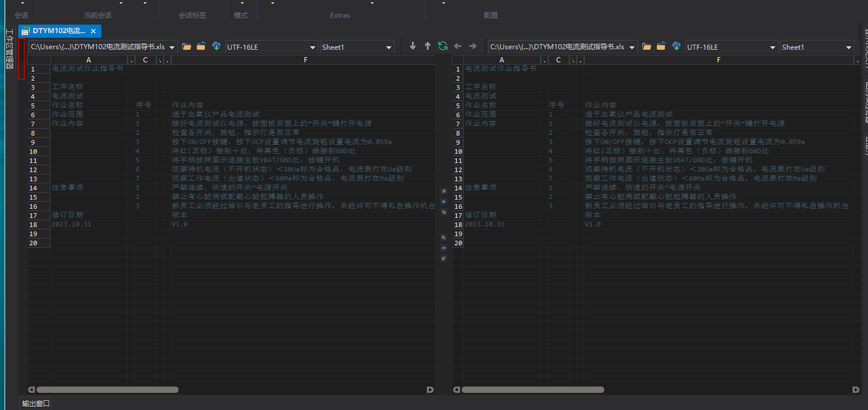Select row 20 header in right pane
The image size is (868, 410).
[x=458, y=243]
